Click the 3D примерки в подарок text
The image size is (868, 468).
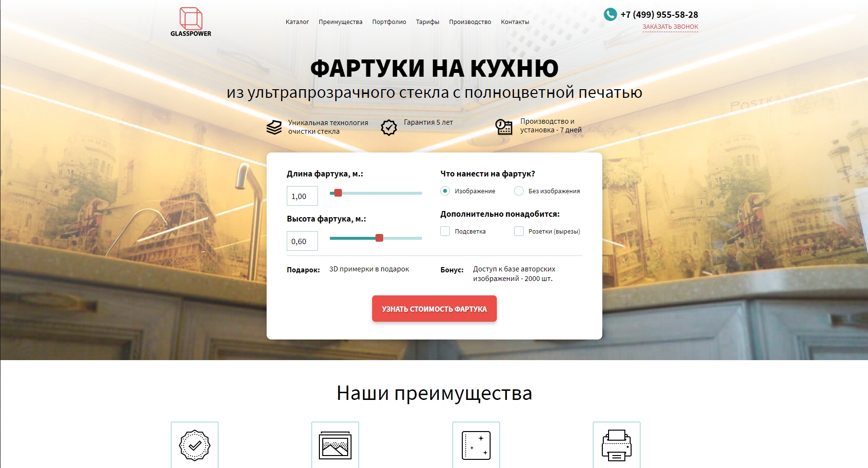[x=369, y=269]
